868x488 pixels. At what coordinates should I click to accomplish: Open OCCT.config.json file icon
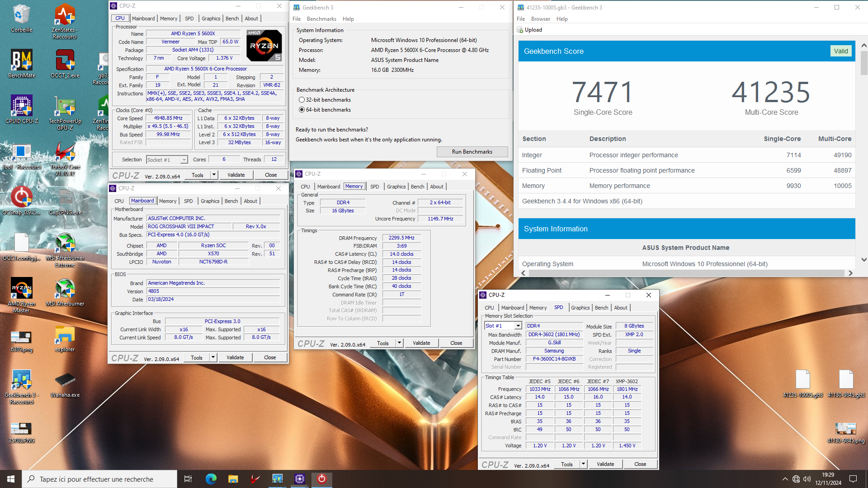coord(21,246)
